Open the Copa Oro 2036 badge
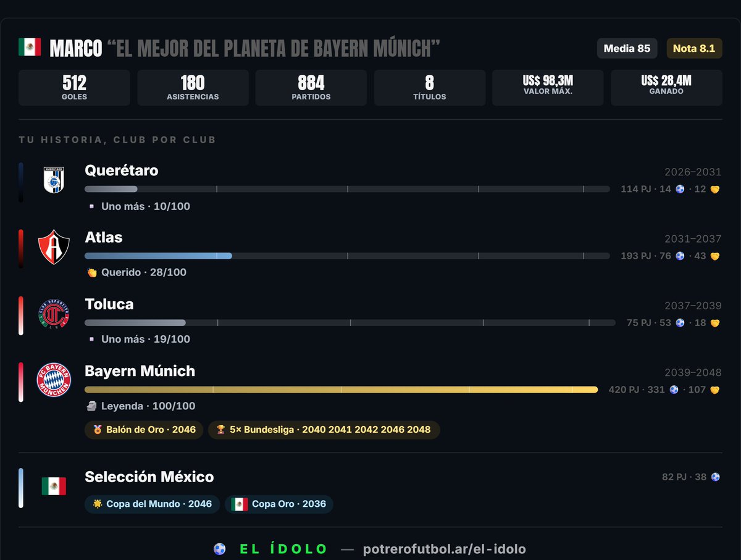The height and width of the screenshot is (560, 741). [x=278, y=504]
